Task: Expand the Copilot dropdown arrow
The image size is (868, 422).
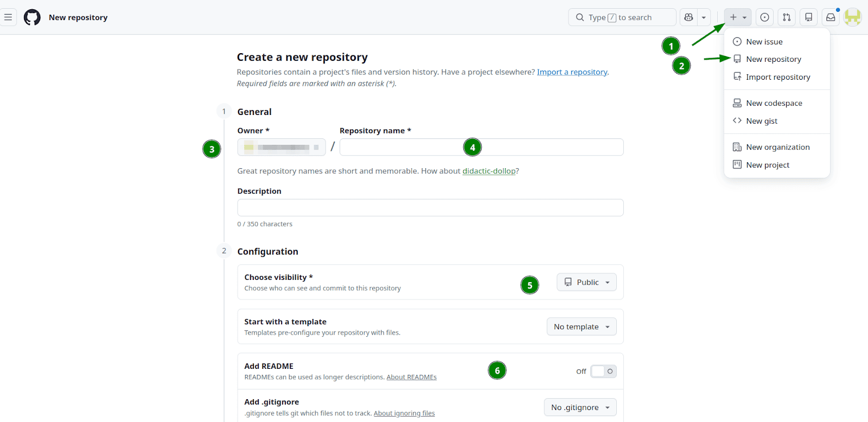Action: tap(704, 17)
